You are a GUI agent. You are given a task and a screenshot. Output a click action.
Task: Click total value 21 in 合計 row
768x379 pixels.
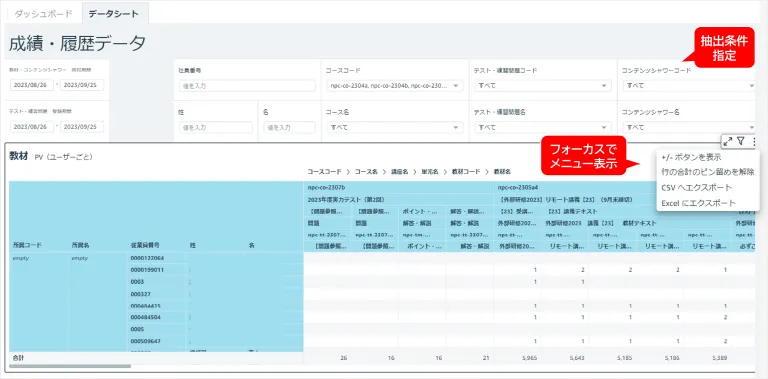tap(486, 358)
